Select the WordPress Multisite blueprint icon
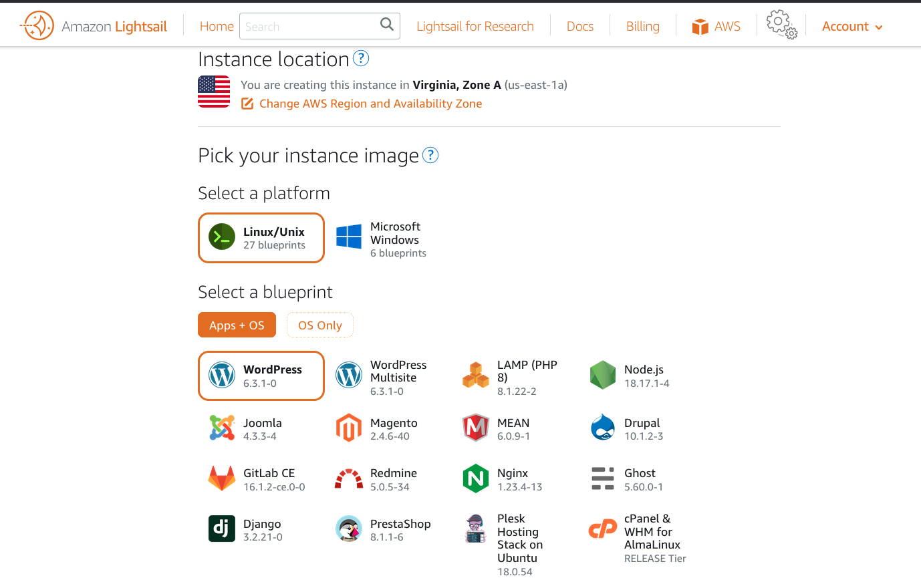The width and height of the screenshot is (921, 588). coord(349,376)
